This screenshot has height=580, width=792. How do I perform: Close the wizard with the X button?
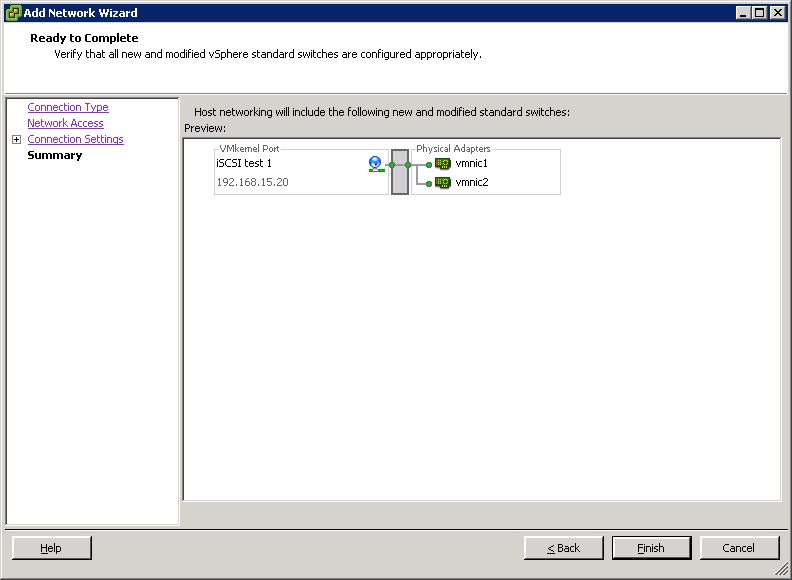778,13
